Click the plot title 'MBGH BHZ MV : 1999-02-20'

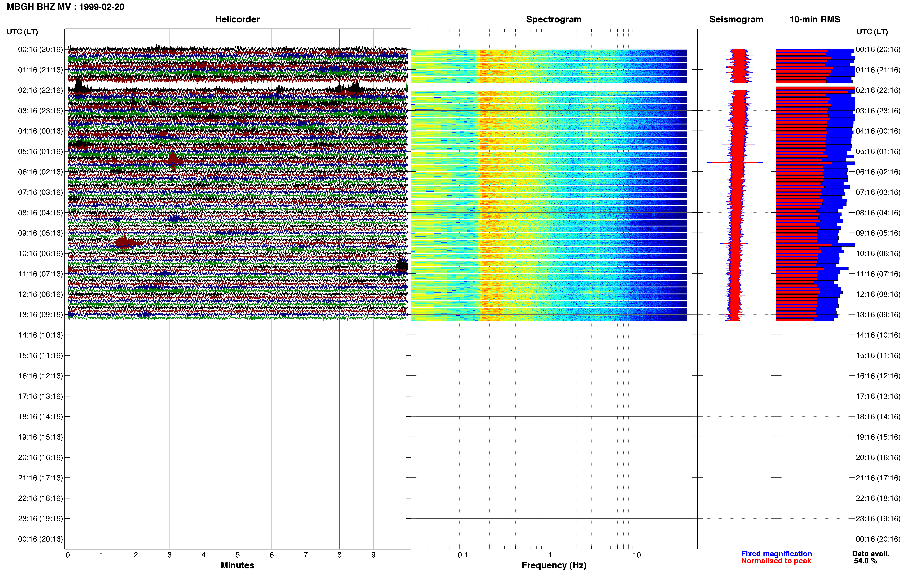click(x=65, y=7)
